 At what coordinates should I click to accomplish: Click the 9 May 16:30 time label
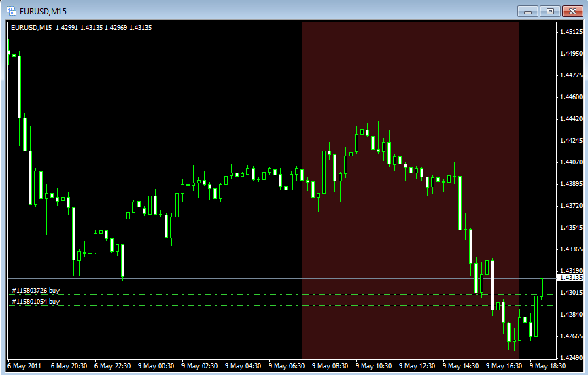pos(504,366)
